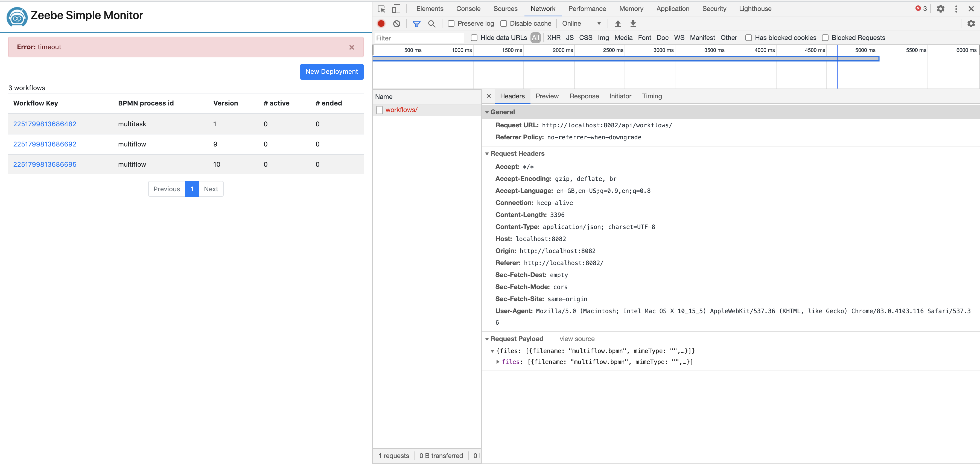Search within network requests
This screenshot has height=464, width=980.
coord(432,23)
